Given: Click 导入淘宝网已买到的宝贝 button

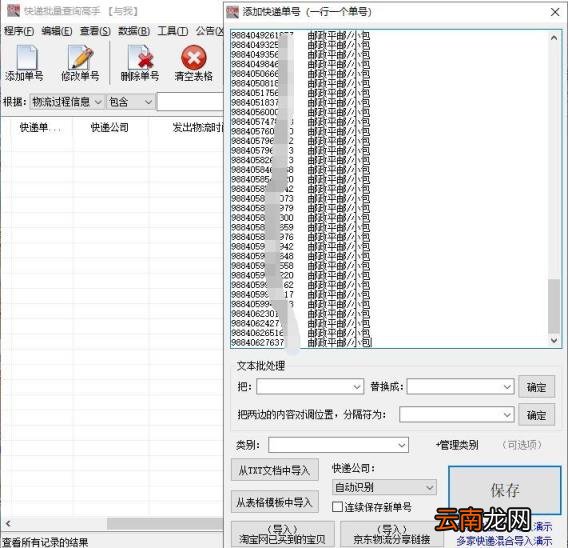Looking at the screenshot, I should click(283, 534).
